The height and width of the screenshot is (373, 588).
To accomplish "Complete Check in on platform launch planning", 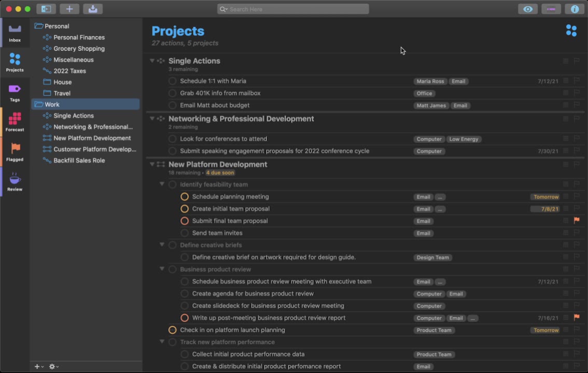I will click(172, 330).
